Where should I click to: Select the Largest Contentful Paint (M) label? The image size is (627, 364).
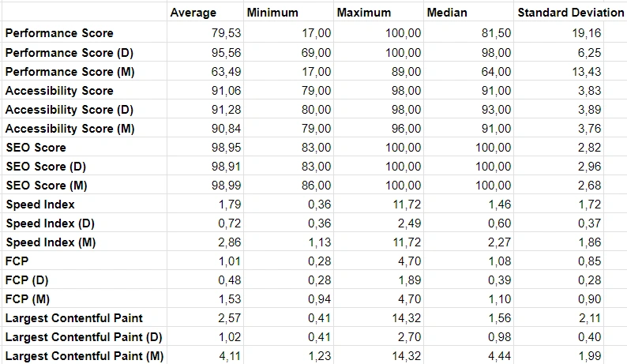click(84, 355)
